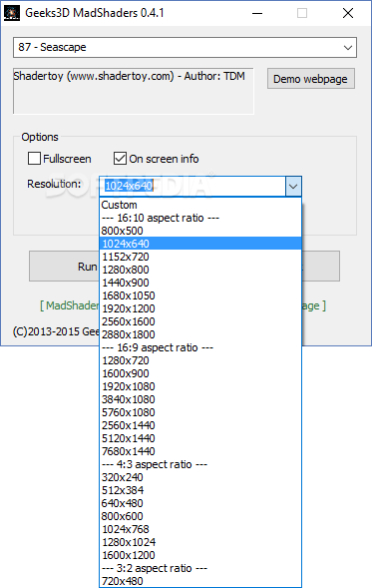This screenshot has height=588, width=372.
Task: Select 2560x1440 resolution
Action: tap(200, 425)
